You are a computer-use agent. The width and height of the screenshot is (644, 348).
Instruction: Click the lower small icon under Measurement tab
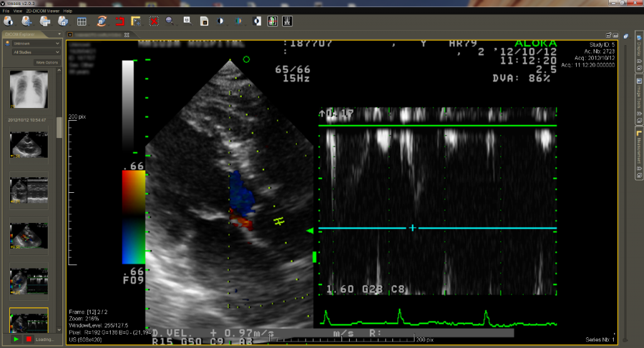click(x=639, y=175)
